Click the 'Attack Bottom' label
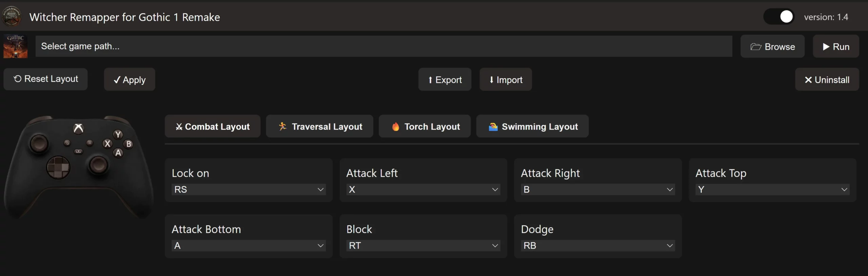This screenshot has width=868, height=276. pyautogui.click(x=206, y=229)
